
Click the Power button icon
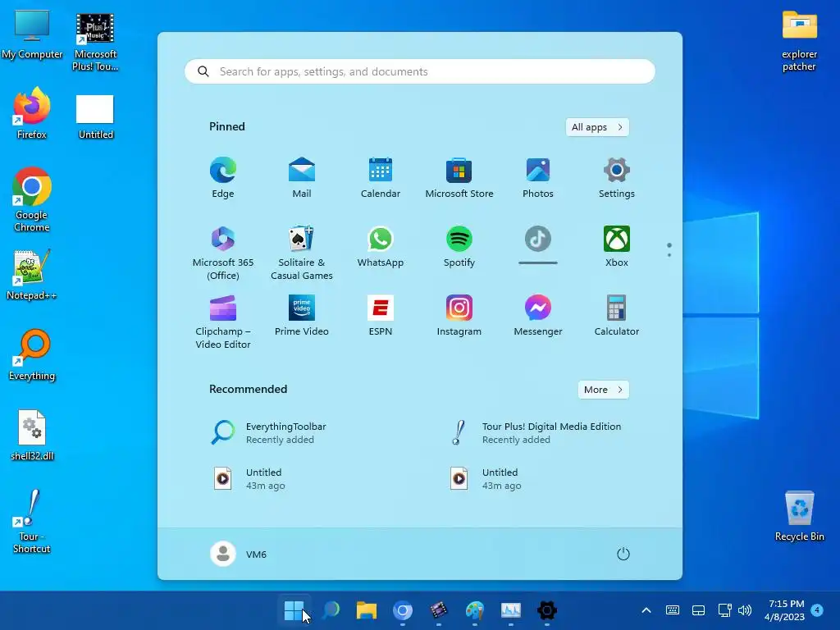tap(623, 554)
